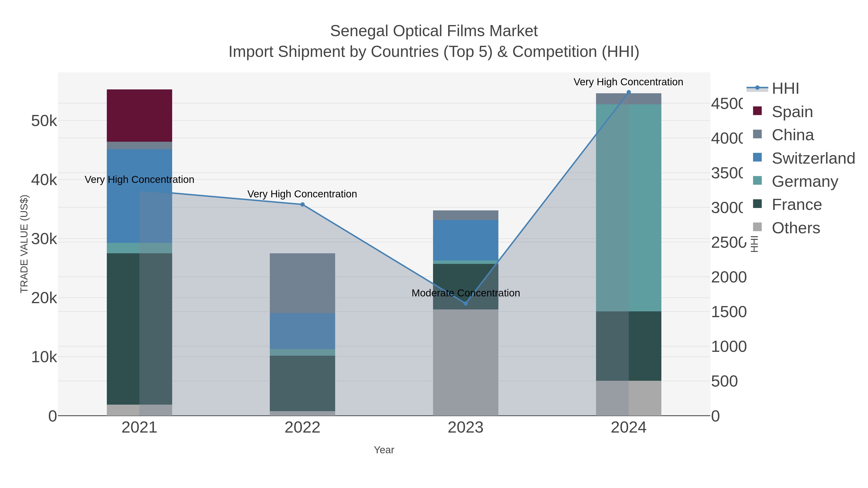Select the France segment in the 2024 bar

pyautogui.click(x=628, y=346)
